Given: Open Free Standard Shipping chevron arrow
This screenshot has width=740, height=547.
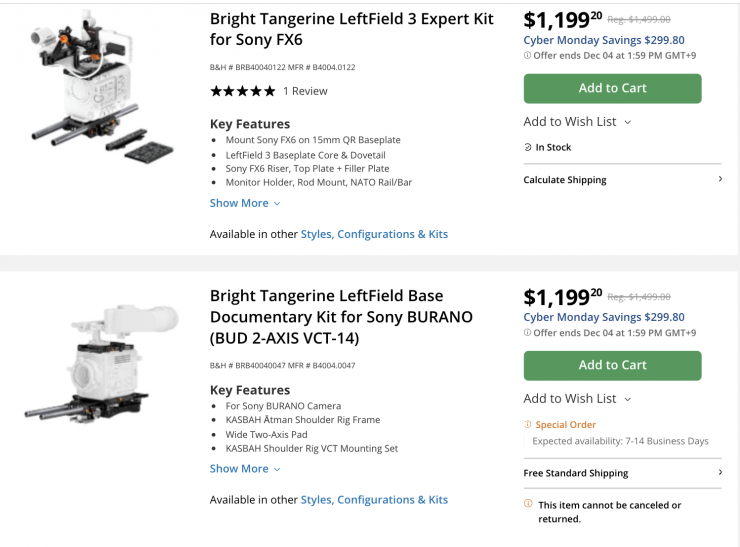Looking at the screenshot, I should tap(720, 473).
